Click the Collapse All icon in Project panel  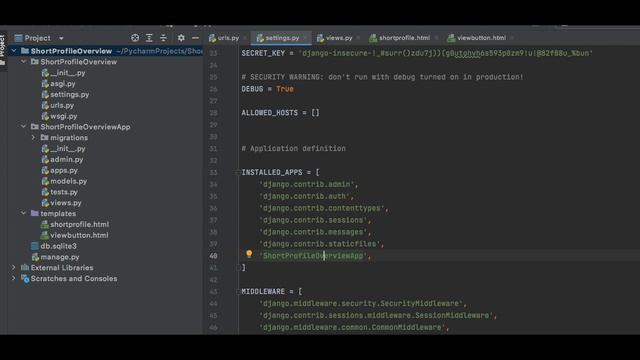tap(163, 38)
